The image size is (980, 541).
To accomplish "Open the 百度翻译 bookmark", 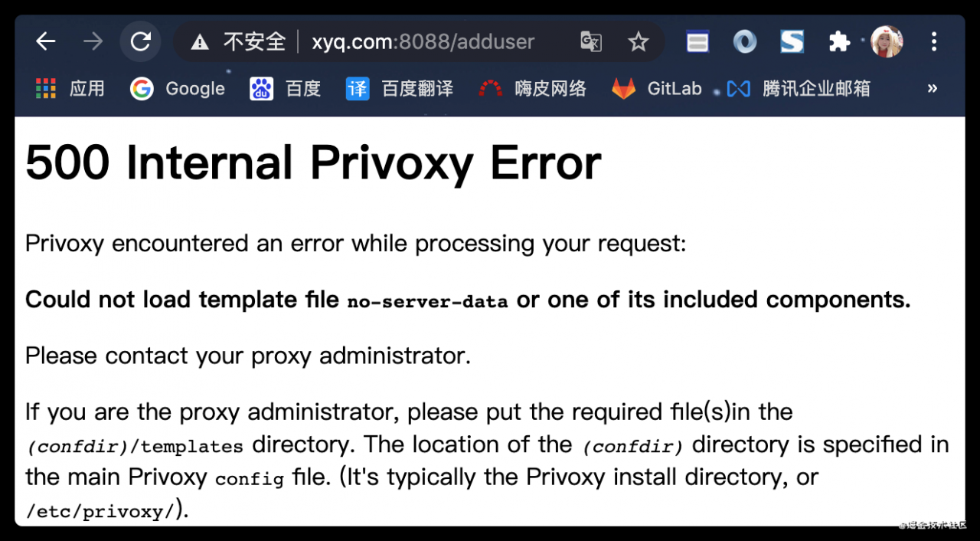I will (x=400, y=89).
